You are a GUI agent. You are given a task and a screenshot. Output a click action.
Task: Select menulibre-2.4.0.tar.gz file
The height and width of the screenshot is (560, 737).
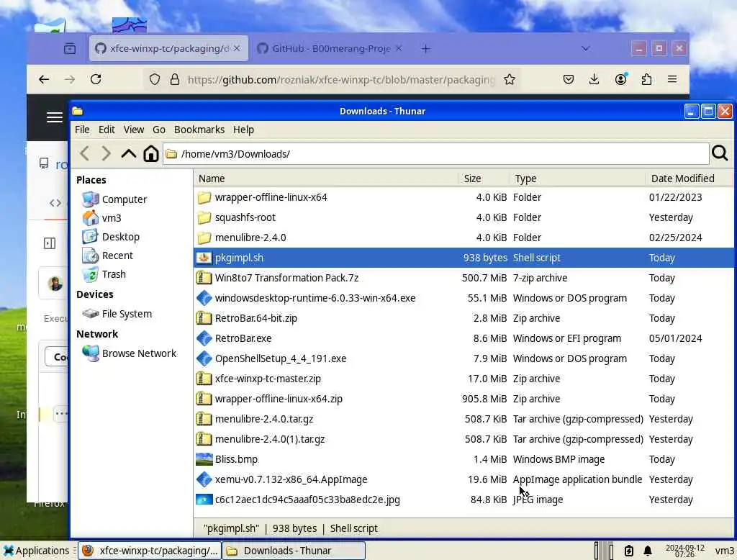click(464, 419)
